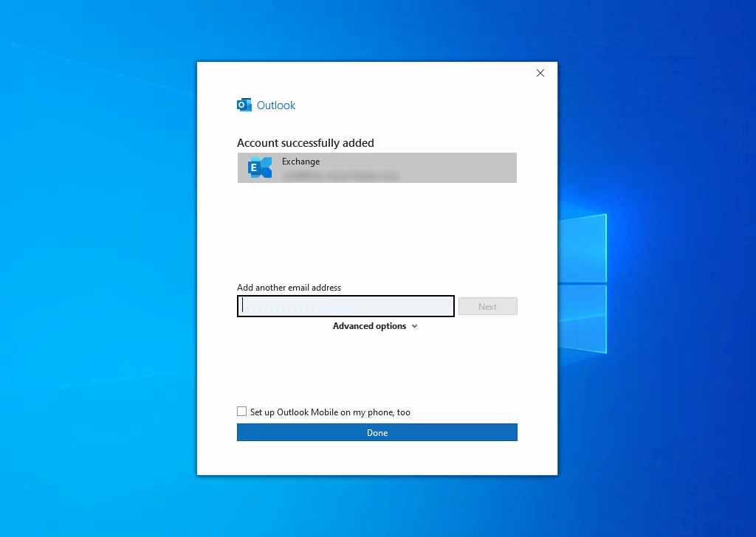Select the added Exchange account entry

377,167
